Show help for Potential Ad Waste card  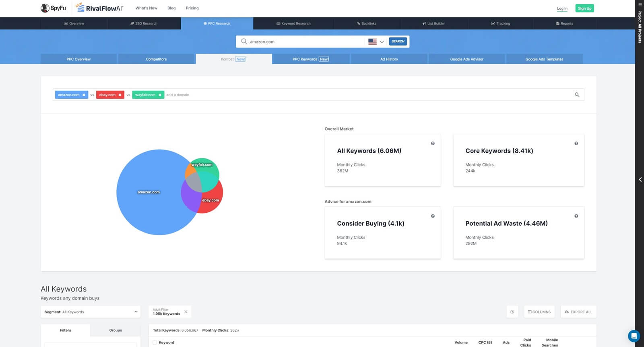tap(576, 216)
